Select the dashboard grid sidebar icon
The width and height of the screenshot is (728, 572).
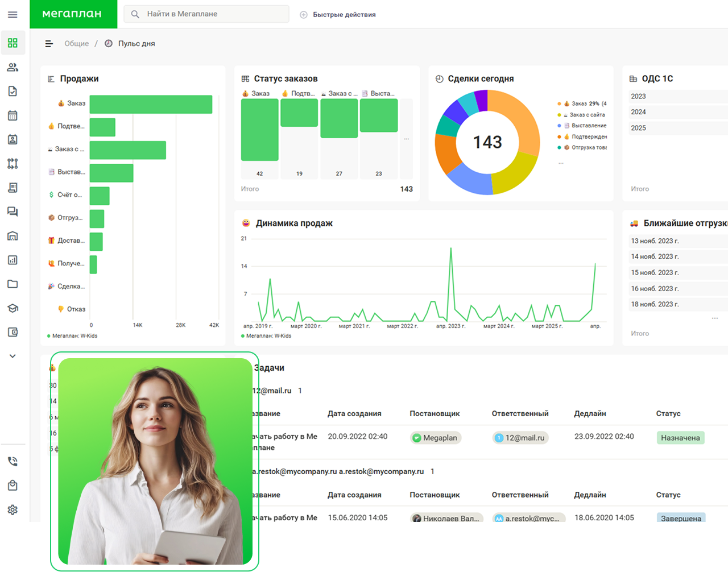coord(13,43)
